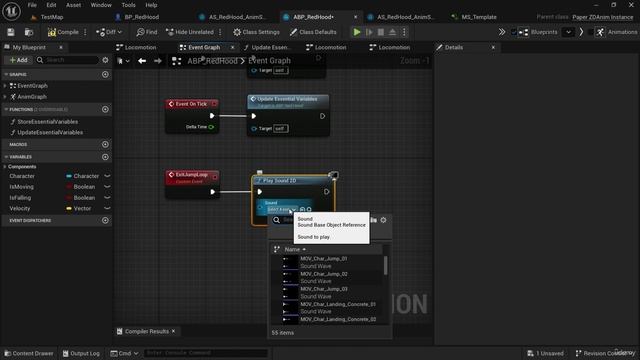Navigate back in graph history
640x360 pixels.
pyautogui.click(x=142, y=61)
